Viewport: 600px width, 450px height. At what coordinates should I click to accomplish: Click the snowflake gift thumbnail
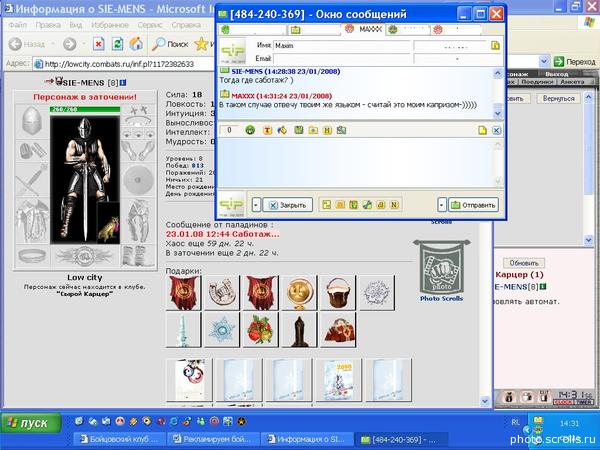pyautogui.click(x=222, y=329)
